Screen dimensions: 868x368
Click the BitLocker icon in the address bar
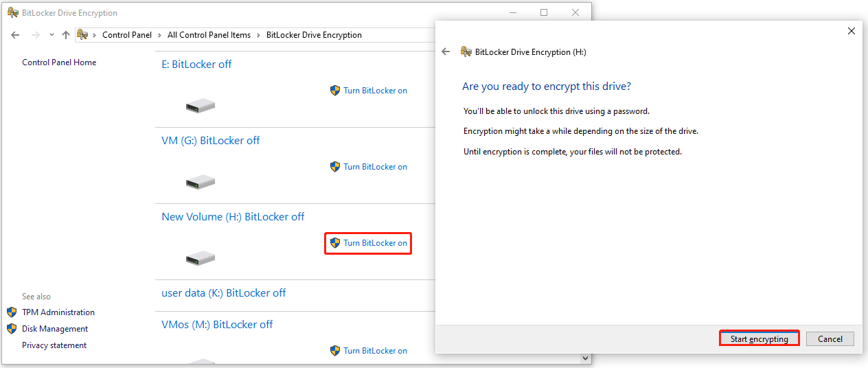click(82, 35)
